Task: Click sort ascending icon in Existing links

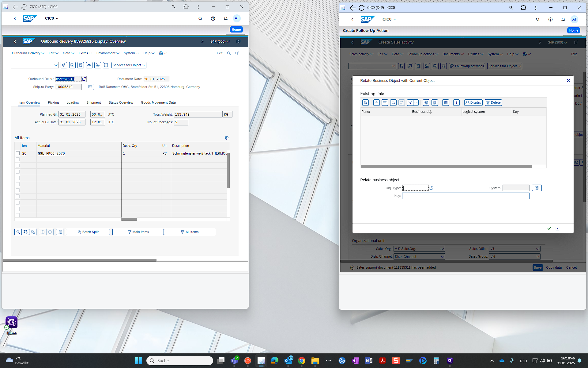Action: [376, 103]
